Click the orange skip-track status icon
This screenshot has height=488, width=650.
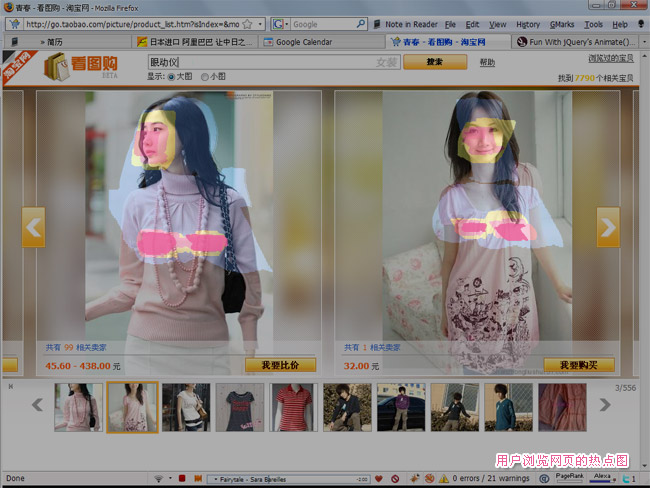coord(198,478)
